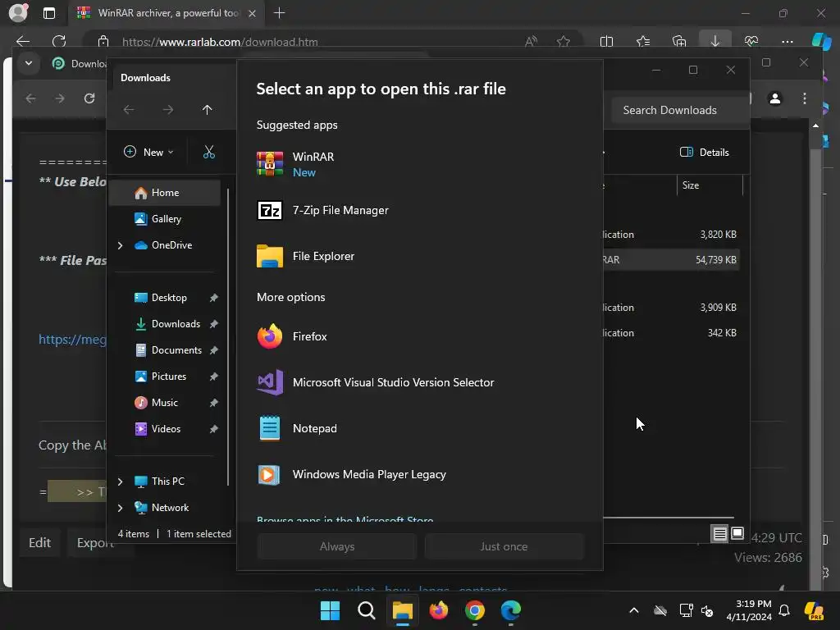840x630 pixels.
Task: Open Gallery in File Explorer sidebar
Action: tap(165, 218)
